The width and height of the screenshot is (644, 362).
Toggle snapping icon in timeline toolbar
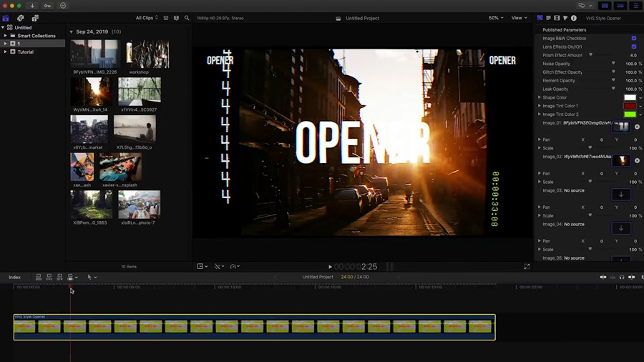click(631, 277)
